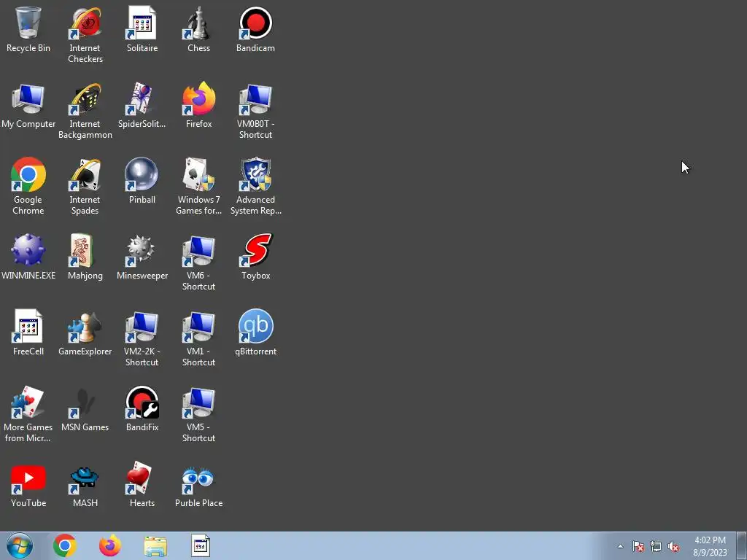Image resolution: width=747 pixels, height=560 pixels.
Task: Select the VM1 - Shortcut icon
Action: (198, 338)
